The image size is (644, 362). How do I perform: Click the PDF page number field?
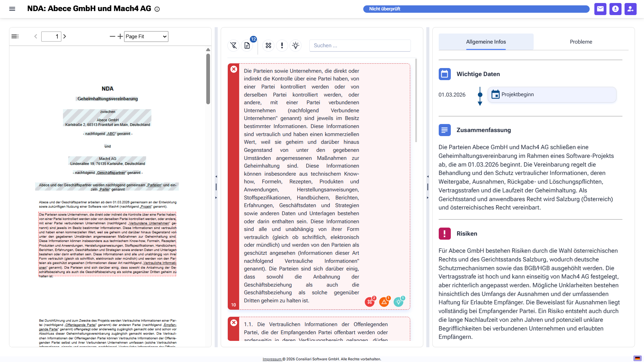tap(51, 36)
